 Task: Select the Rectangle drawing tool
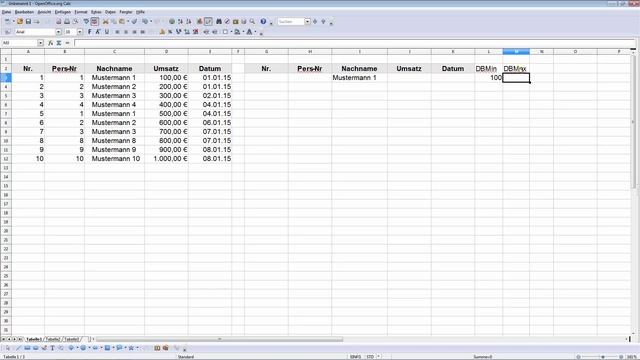point(27,348)
